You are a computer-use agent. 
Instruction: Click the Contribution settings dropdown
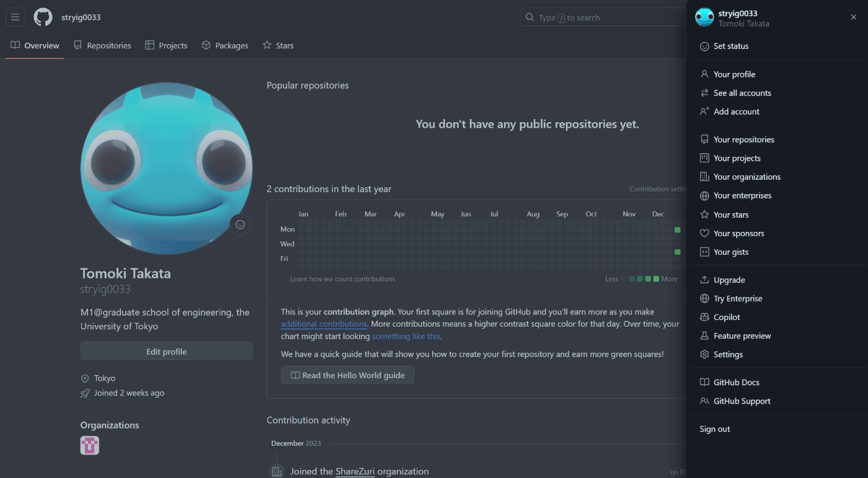pyautogui.click(x=658, y=189)
